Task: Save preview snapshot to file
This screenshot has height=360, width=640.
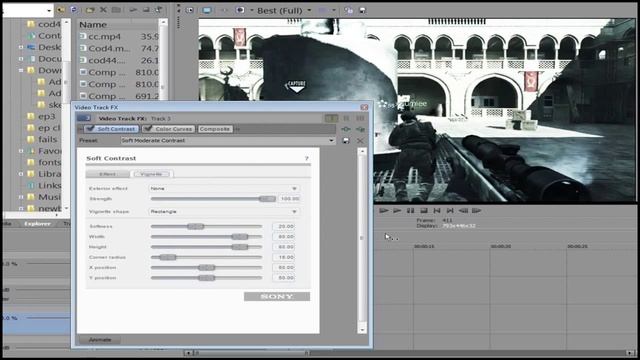Action: (362, 10)
